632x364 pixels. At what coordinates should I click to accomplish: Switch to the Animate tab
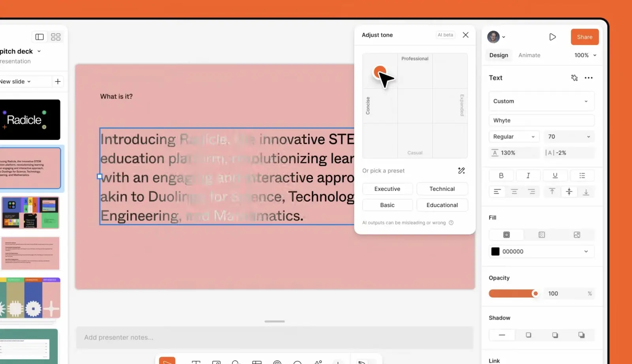tap(529, 55)
